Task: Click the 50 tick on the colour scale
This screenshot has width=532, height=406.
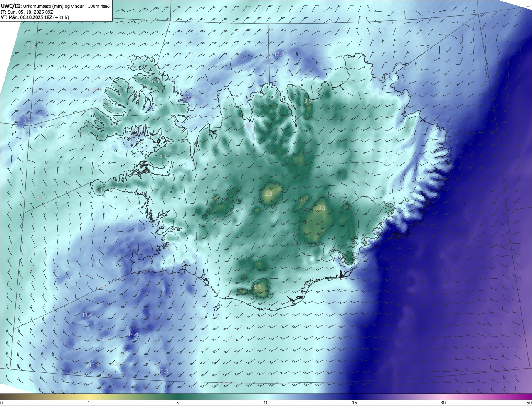Action: click(529, 403)
